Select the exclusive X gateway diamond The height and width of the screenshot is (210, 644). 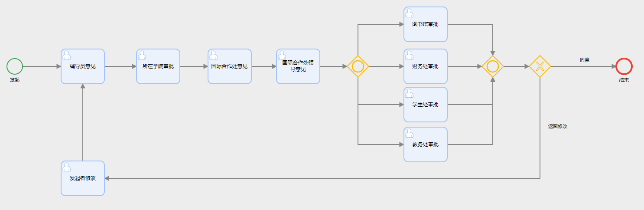[x=540, y=66]
